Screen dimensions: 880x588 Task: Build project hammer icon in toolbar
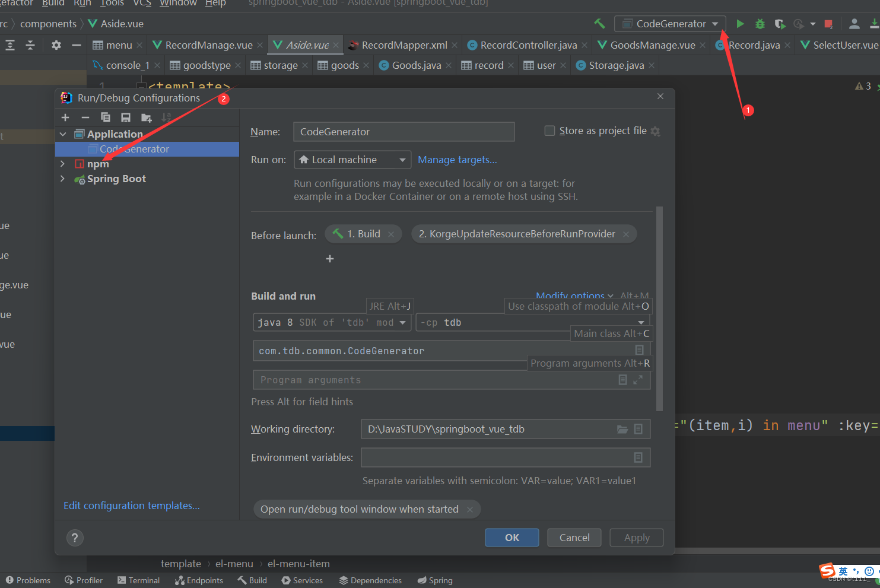599,24
